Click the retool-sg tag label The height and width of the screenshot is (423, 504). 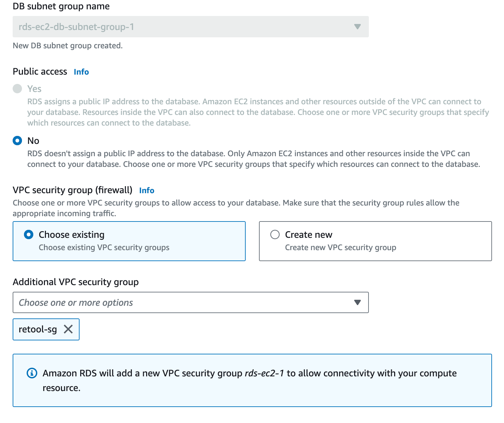click(38, 329)
